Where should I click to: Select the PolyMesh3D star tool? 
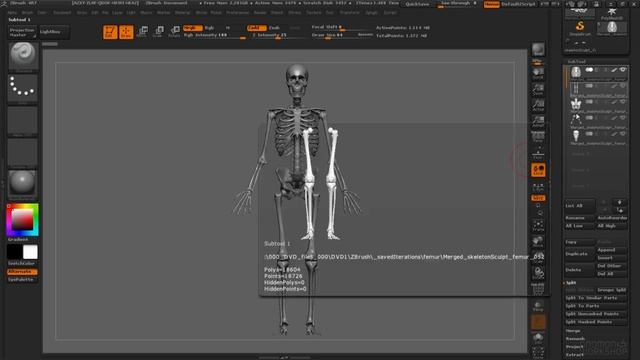611,13
